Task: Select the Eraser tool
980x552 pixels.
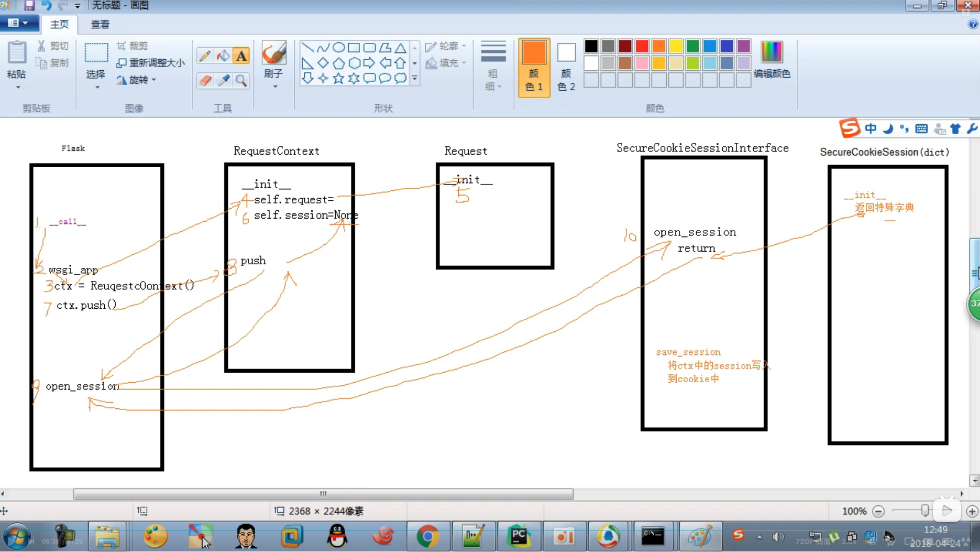Action: 205,80
